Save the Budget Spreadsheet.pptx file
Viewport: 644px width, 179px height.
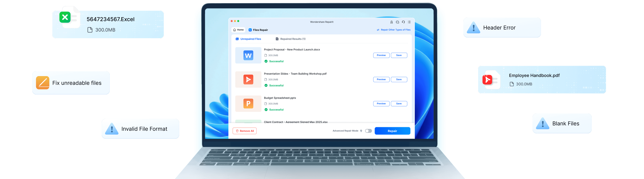point(399,104)
